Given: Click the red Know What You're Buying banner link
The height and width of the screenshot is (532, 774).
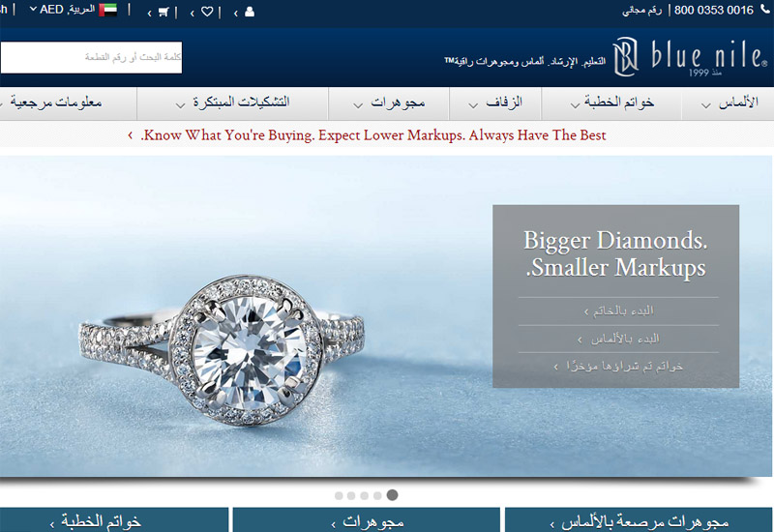Looking at the screenshot, I should (368, 135).
